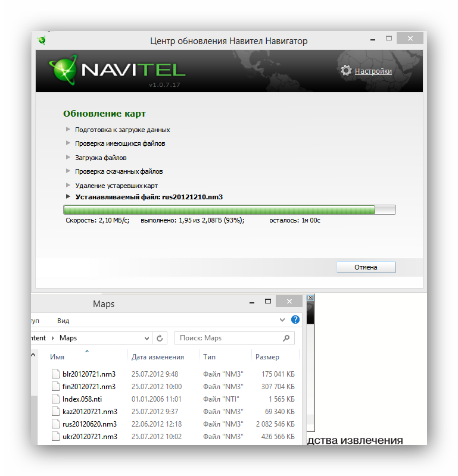Viewport: 458px width, 476px height.
Task: Open the Вид ribbon tab
Action: 63,321
